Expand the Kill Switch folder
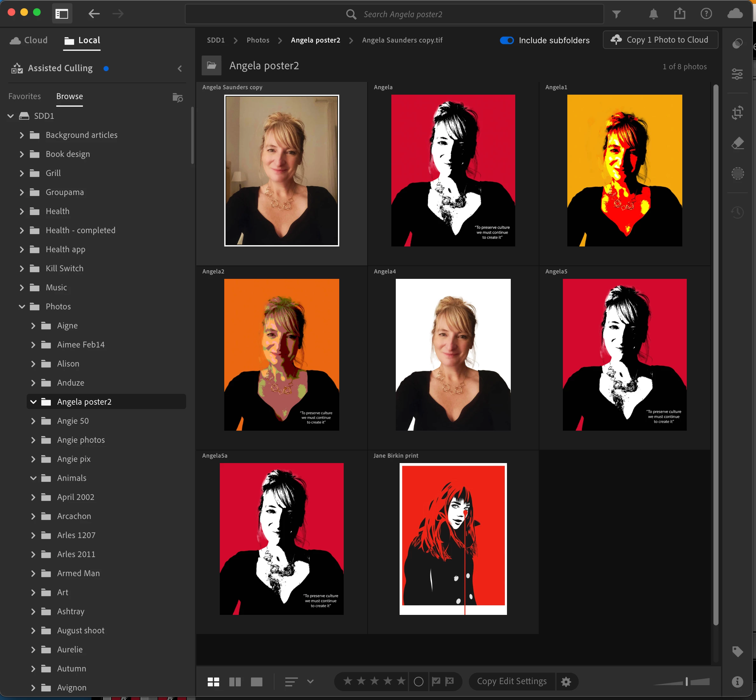The width and height of the screenshot is (756, 700). [22, 269]
